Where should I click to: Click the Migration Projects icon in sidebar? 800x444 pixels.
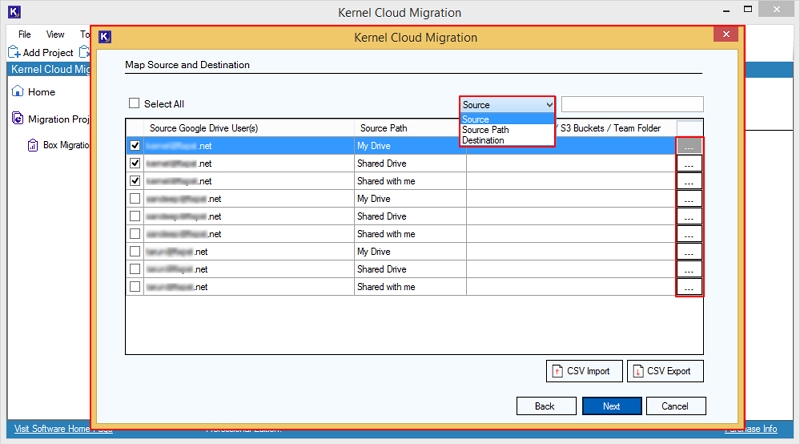click(x=18, y=118)
